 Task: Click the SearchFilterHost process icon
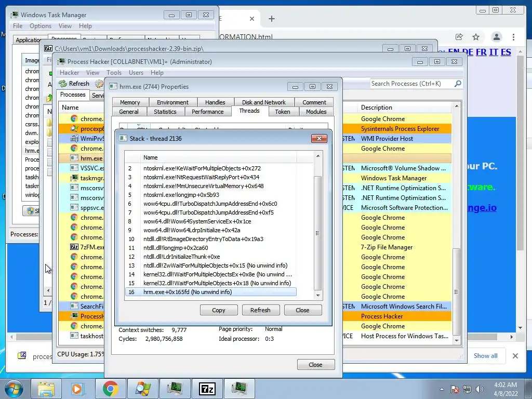[74, 306]
